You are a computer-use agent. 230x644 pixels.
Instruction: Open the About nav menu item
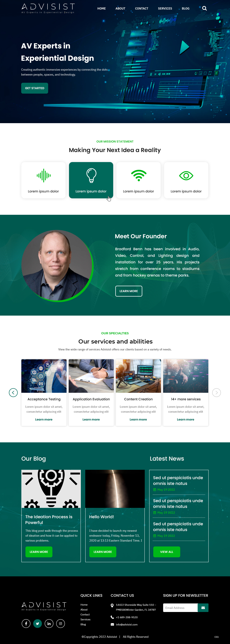(x=120, y=9)
